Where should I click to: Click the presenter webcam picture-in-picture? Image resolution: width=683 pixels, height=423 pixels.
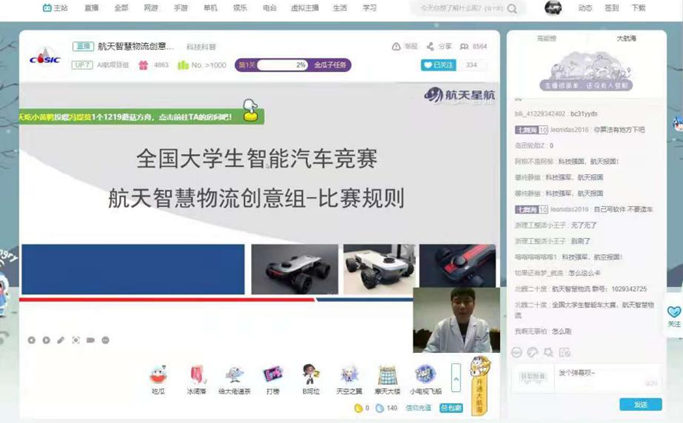coord(456,320)
